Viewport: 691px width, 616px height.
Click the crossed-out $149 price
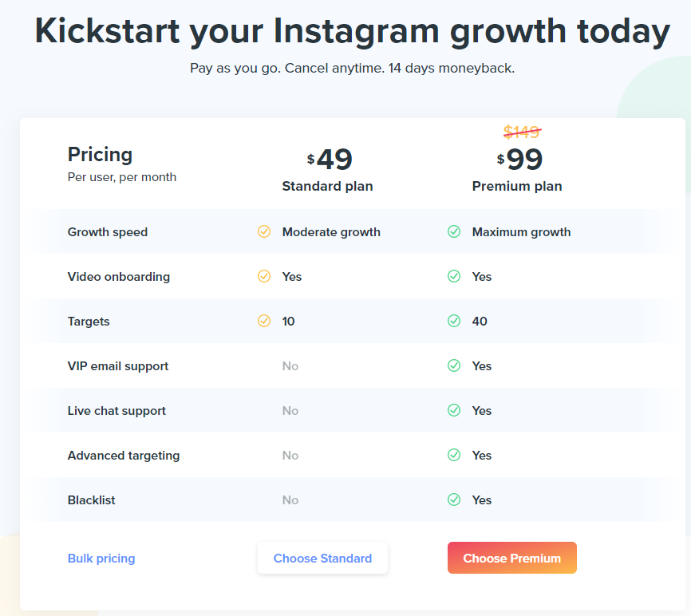522,132
